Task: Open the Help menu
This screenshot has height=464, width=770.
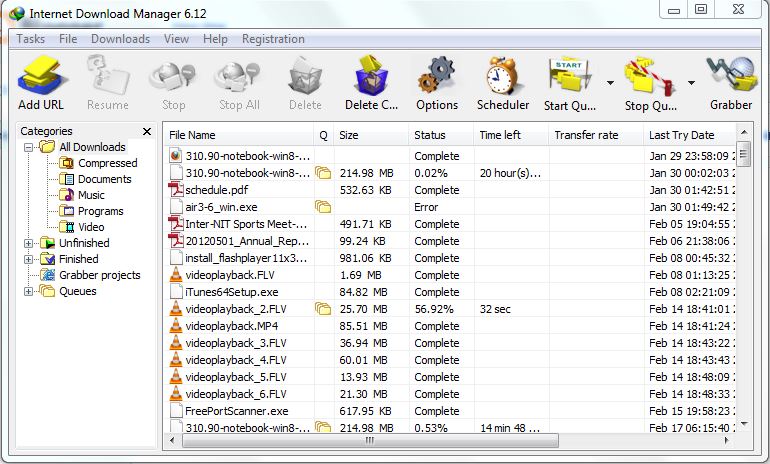Action: click(215, 39)
